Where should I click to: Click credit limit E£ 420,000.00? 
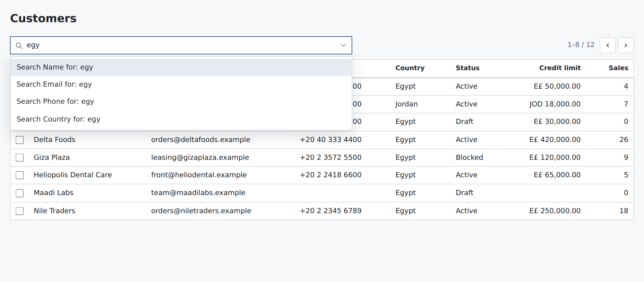point(555,140)
